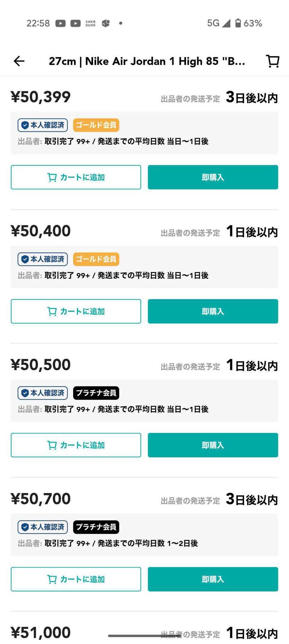Tap the 5G signal strength icon

pyautogui.click(x=226, y=23)
